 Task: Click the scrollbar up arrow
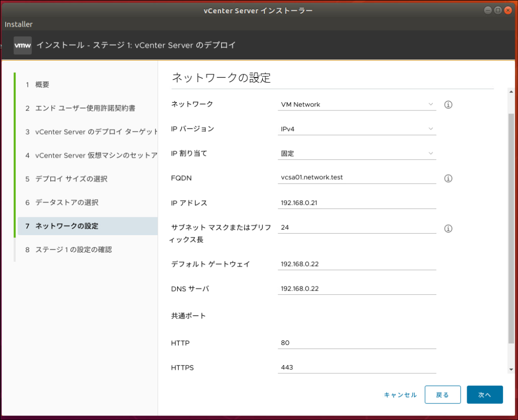pyautogui.click(x=511, y=91)
